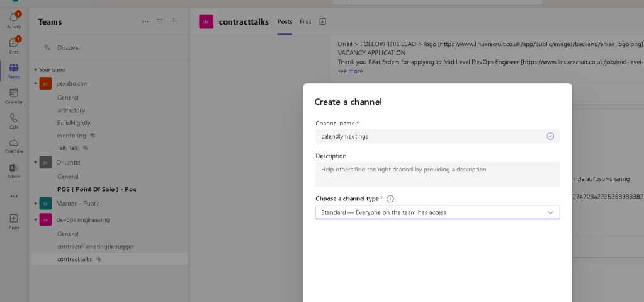The image size is (644, 302).
Task: Open the General channel under pexabo.com
Action: [68, 98]
